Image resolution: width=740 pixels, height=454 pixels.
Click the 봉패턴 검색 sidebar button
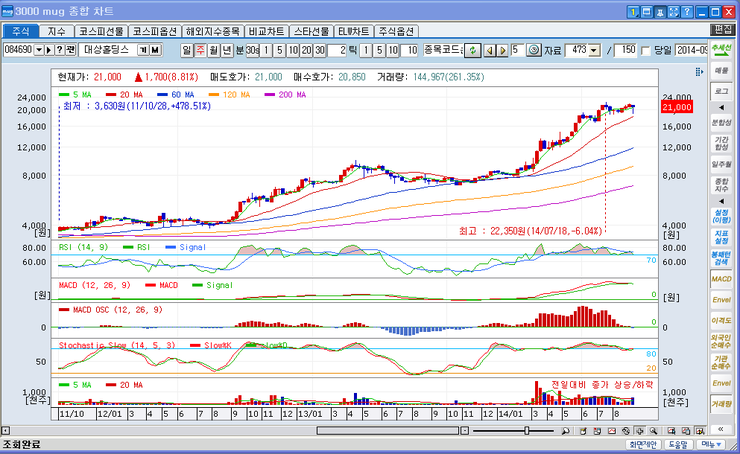click(x=722, y=258)
